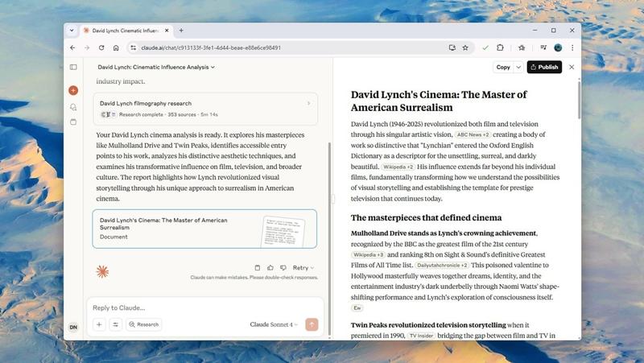
Task: Open the TV Insider citation chip
Action: tap(421, 336)
